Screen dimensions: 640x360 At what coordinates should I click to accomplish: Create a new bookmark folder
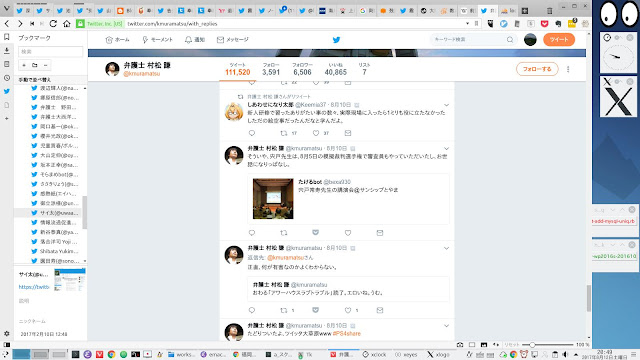(35, 65)
